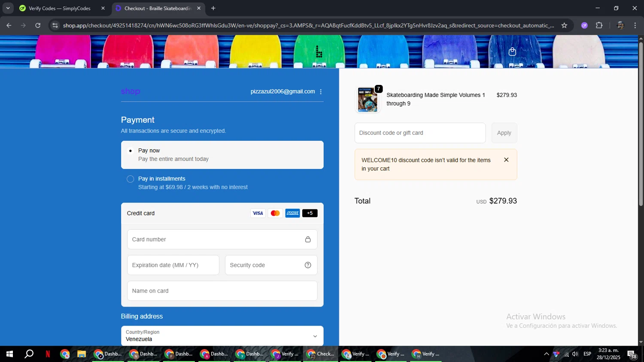Show hidden system tray icons

546,354
